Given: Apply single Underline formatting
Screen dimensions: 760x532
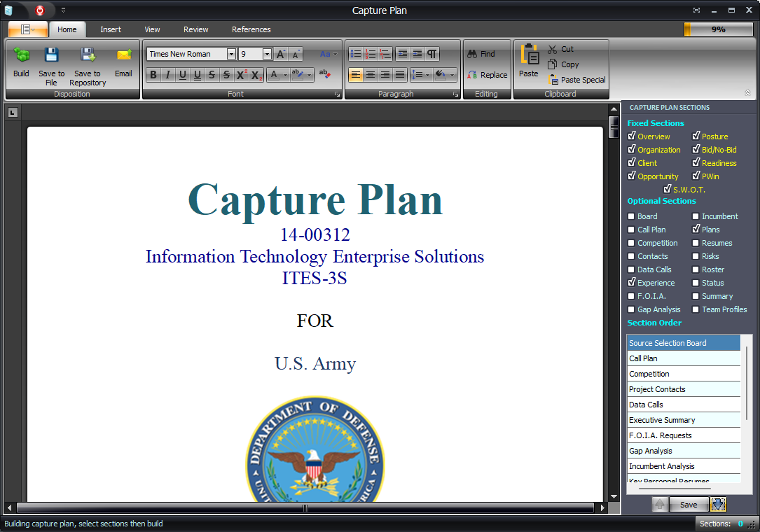Looking at the screenshot, I should click(182, 75).
